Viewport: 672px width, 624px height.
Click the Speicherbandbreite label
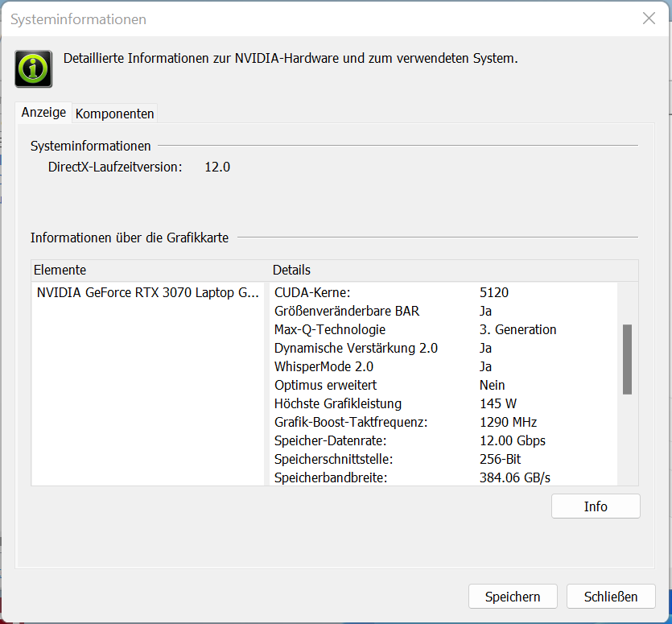tap(331, 477)
